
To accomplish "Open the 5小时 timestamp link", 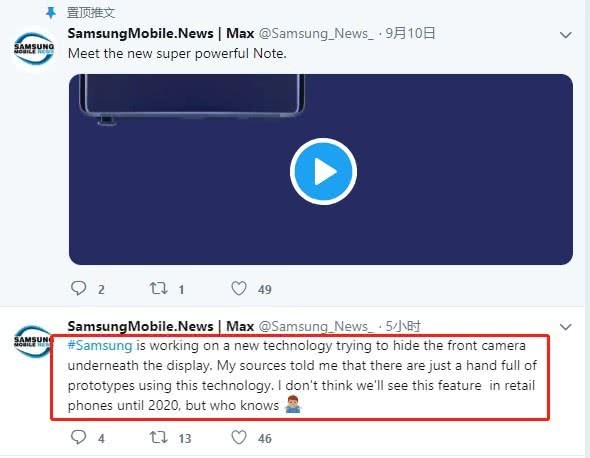I will [x=403, y=326].
